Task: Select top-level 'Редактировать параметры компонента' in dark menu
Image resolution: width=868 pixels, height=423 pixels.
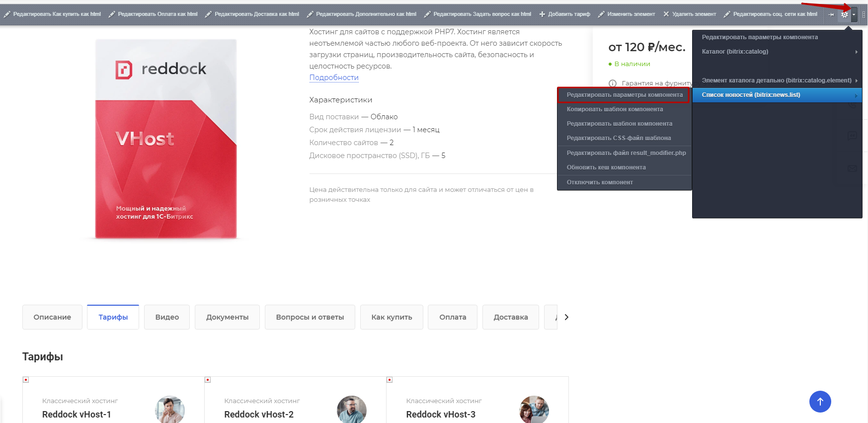Action: (x=777, y=37)
